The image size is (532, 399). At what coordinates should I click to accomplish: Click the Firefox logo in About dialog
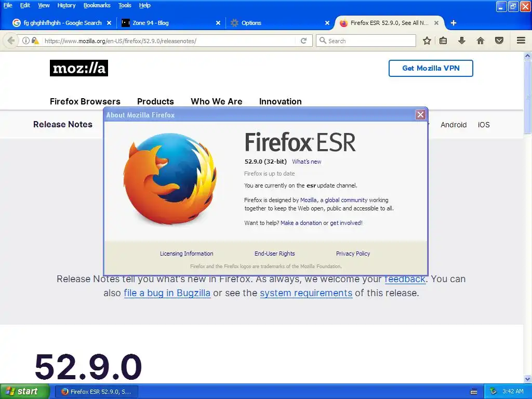tap(170, 179)
